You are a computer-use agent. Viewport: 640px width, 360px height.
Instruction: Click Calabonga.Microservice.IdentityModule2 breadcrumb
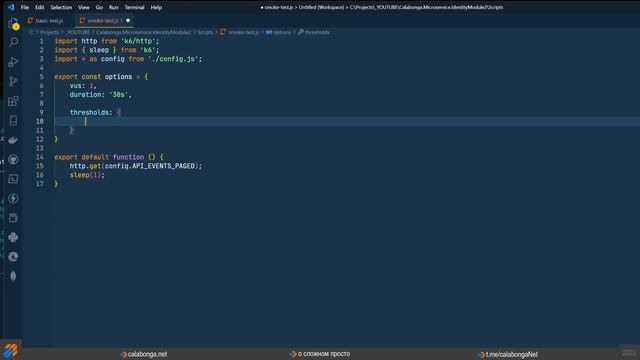[144, 32]
